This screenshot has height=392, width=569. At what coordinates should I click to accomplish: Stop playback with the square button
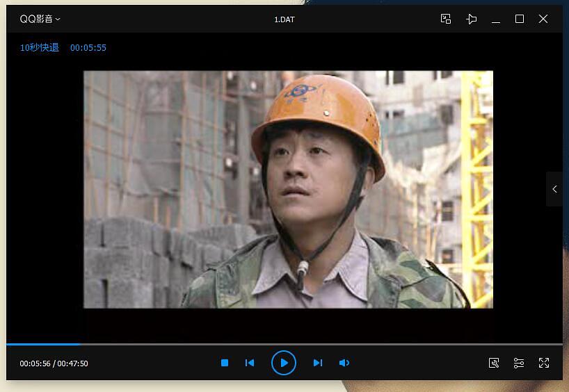[225, 363]
